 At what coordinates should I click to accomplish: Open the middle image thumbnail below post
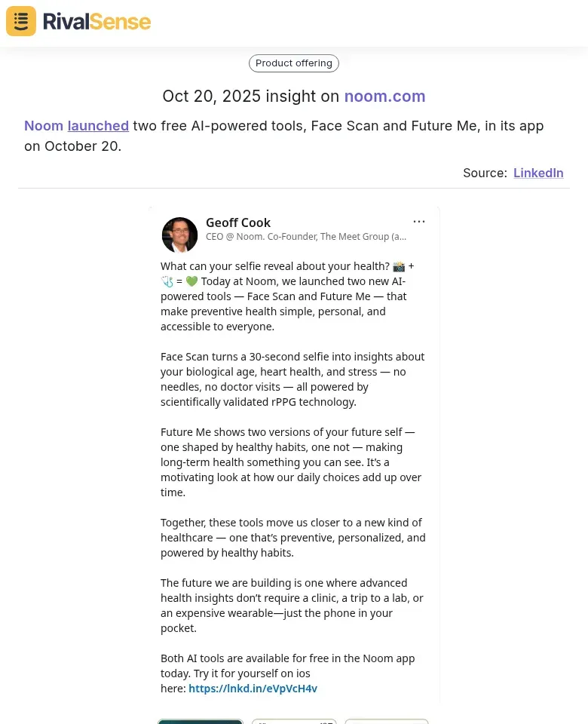(294, 721)
